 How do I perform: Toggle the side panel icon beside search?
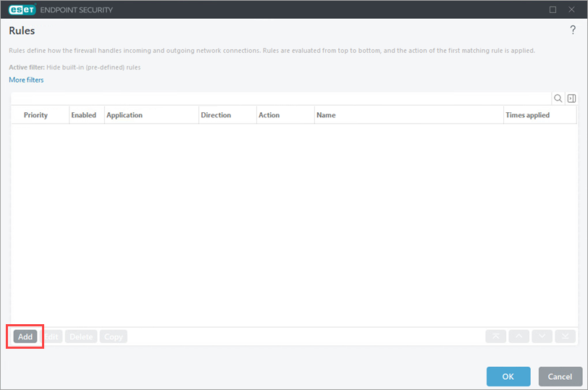571,98
